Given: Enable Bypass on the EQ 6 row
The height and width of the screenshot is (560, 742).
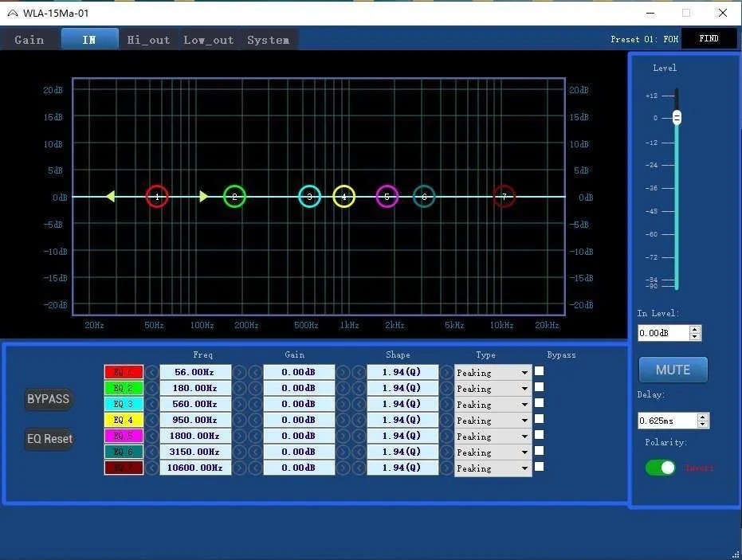Looking at the screenshot, I should point(539,451).
